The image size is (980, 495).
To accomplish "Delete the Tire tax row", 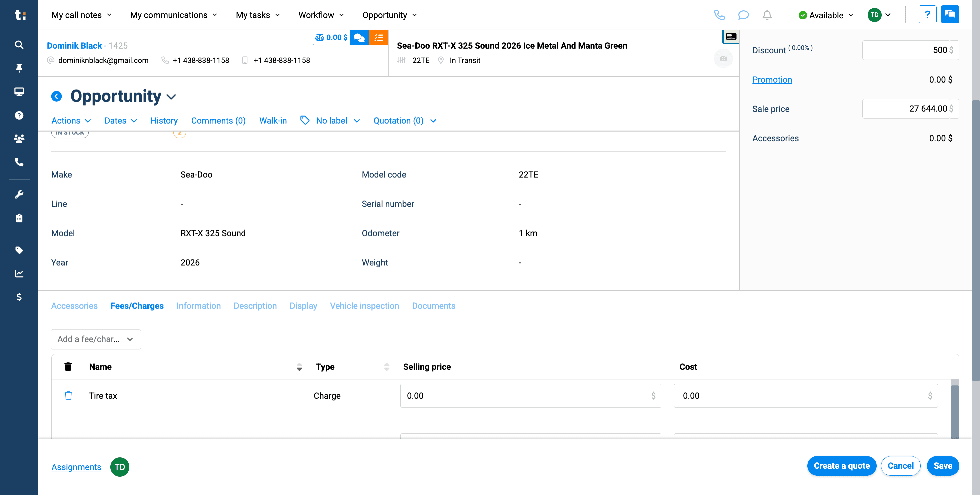I will pos(68,396).
